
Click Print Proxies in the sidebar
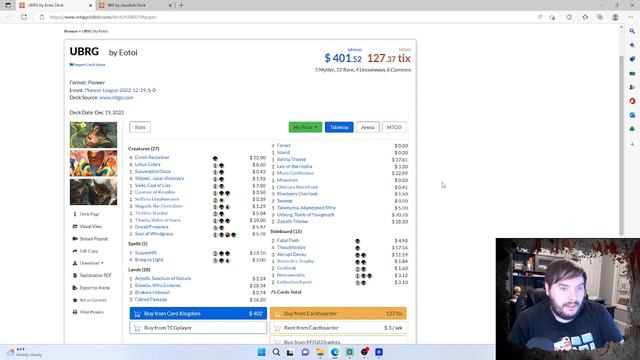coord(88,312)
